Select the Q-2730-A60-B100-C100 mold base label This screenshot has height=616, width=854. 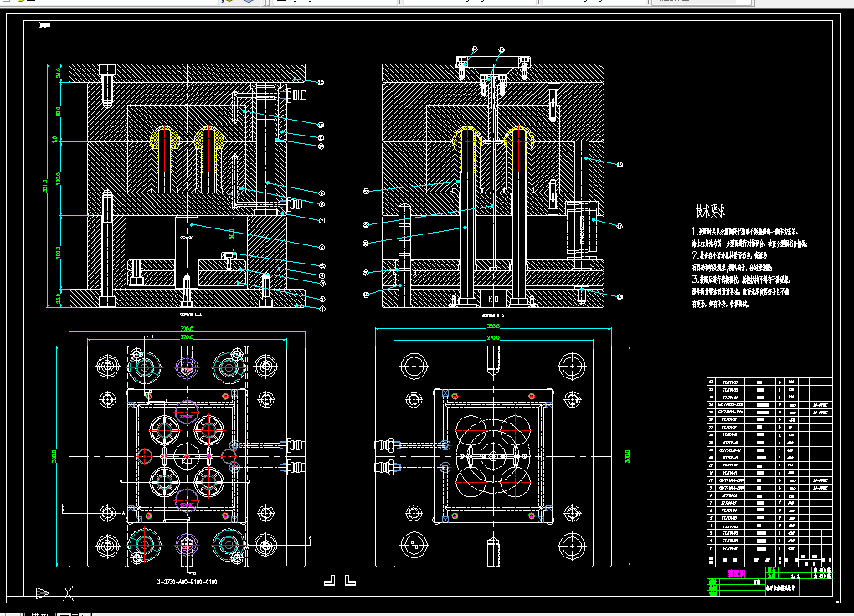(186, 582)
